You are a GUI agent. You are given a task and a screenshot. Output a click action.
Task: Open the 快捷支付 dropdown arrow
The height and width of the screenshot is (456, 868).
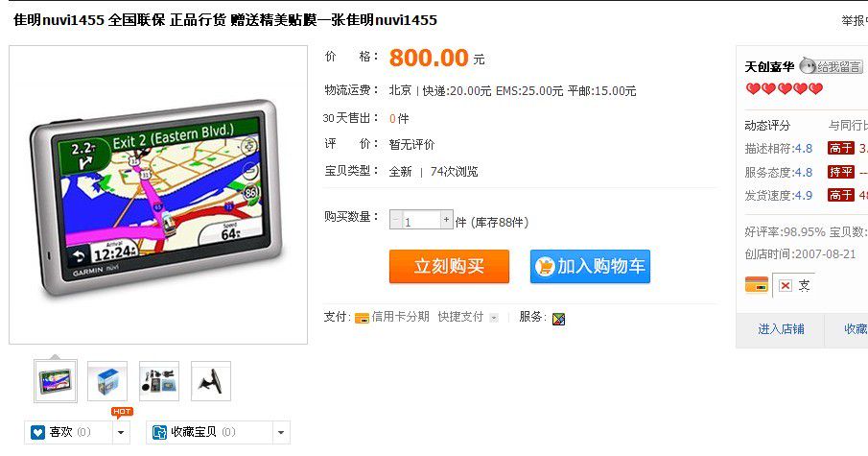point(494,318)
